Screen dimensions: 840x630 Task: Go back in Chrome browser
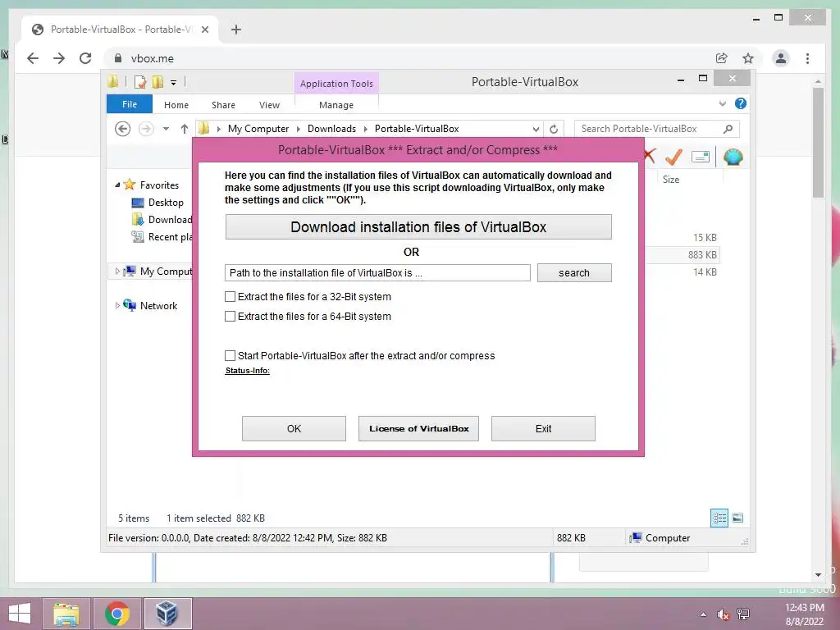33,58
